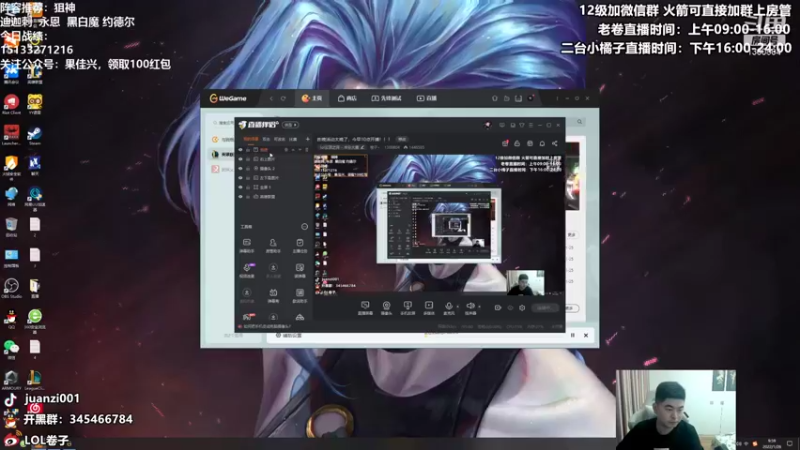The image size is (800, 450).
Task: Click the webcam overlay in stream preview
Action: click(525, 283)
